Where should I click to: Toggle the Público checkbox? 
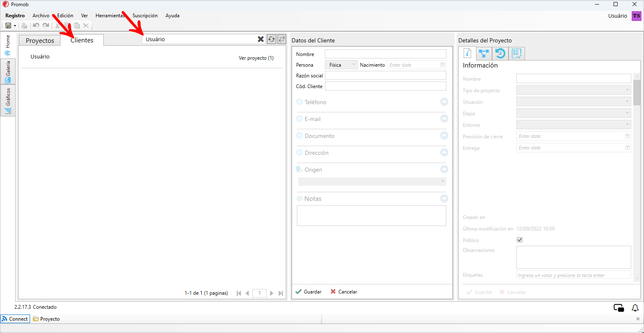(520, 240)
